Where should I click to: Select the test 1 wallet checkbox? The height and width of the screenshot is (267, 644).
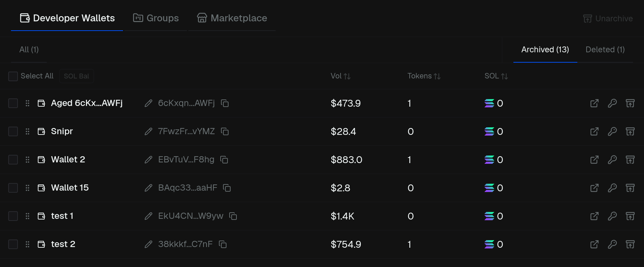click(13, 216)
